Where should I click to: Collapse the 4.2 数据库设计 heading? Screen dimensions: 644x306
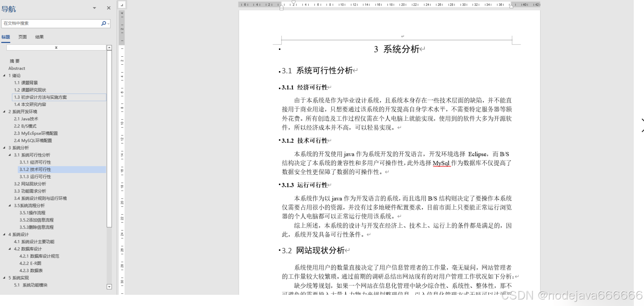click(10, 249)
